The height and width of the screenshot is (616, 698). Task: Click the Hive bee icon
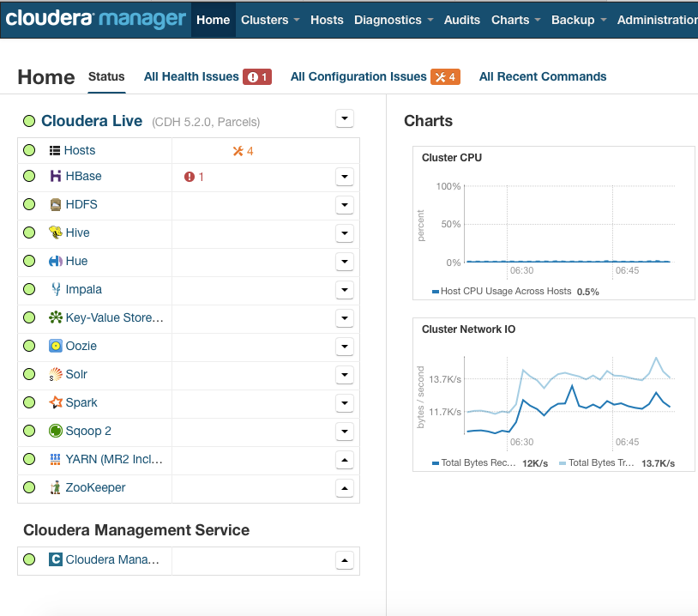tap(55, 233)
